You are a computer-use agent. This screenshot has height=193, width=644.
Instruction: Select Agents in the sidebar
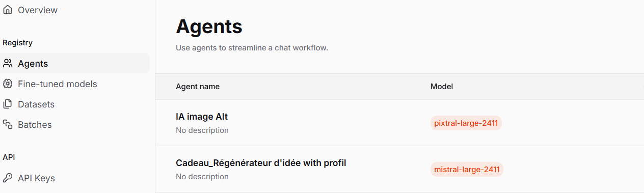[x=75, y=64]
